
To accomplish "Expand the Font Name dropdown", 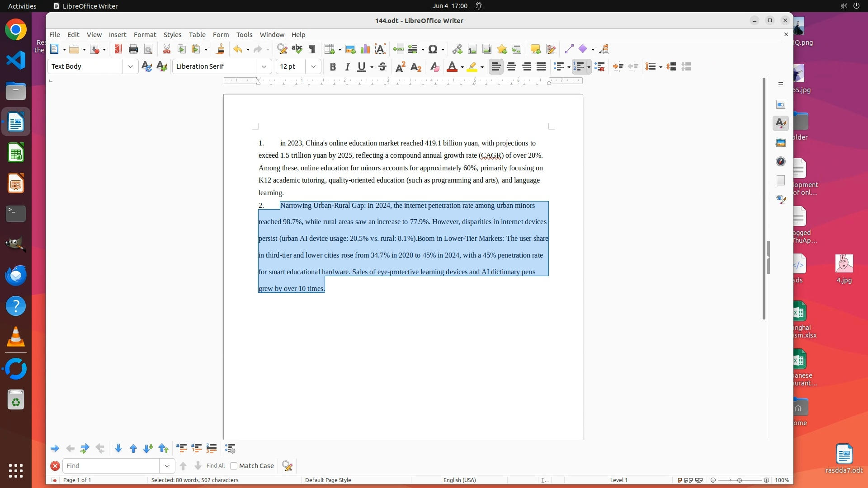I will click(x=264, y=66).
